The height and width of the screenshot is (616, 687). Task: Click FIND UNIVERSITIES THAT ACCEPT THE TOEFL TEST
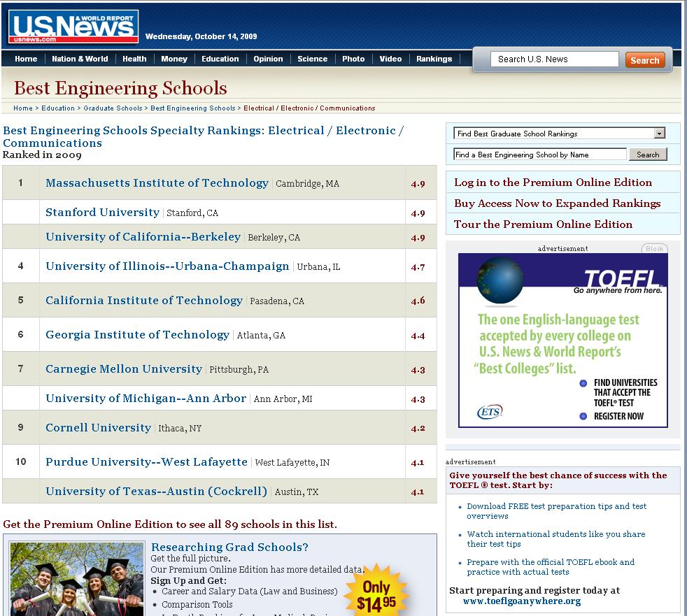(625, 393)
